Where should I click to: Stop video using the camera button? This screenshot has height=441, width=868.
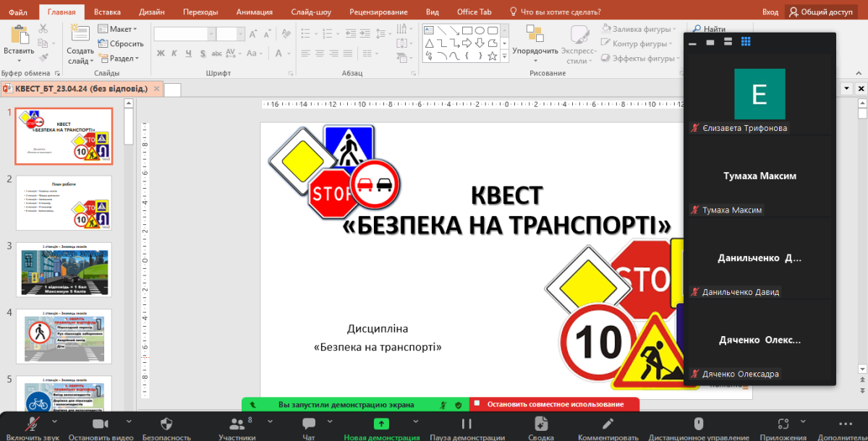coord(101,424)
